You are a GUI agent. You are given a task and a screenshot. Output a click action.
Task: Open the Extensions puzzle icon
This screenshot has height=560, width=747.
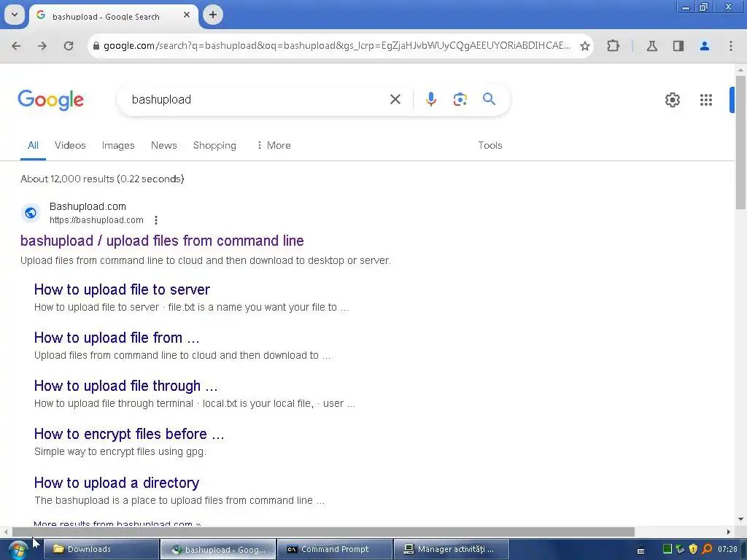click(613, 46)
